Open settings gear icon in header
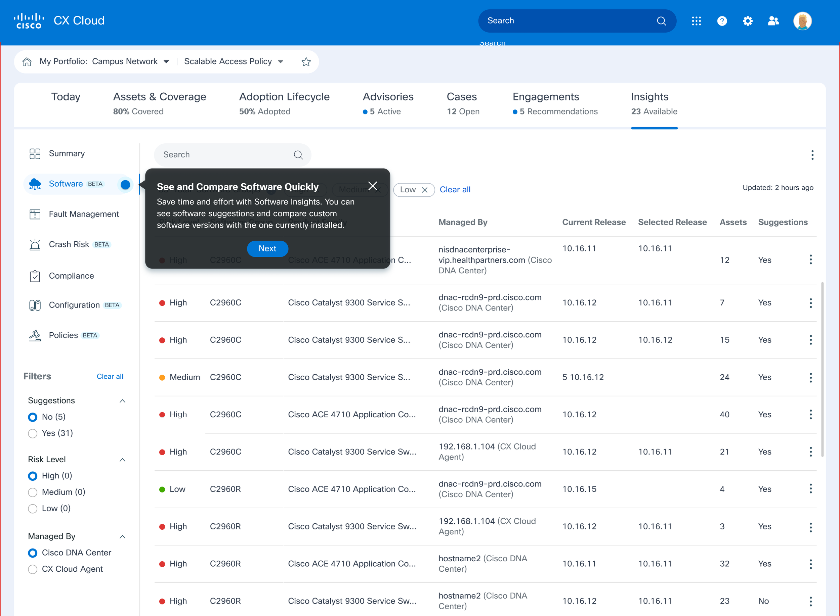Image resolution: width=840 pixels, height=616 pixels. click(x=748, y=21)
